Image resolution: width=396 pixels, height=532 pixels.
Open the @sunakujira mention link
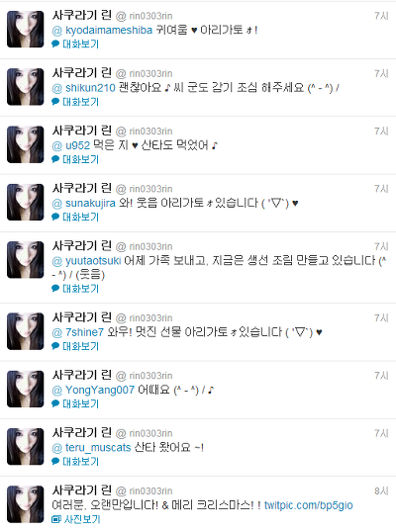click(x=83, y=204)
